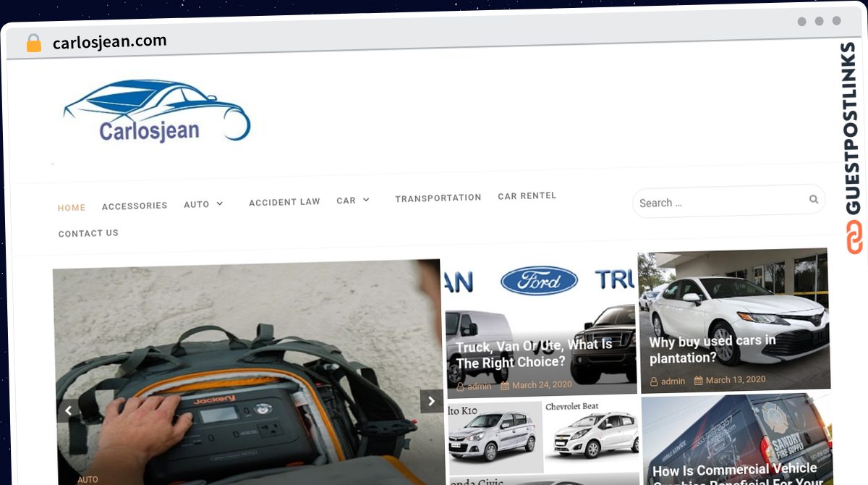This screenshot has height=485, width=868.
Task: Click admin author link under used cars post
Action: pos(673,381)
